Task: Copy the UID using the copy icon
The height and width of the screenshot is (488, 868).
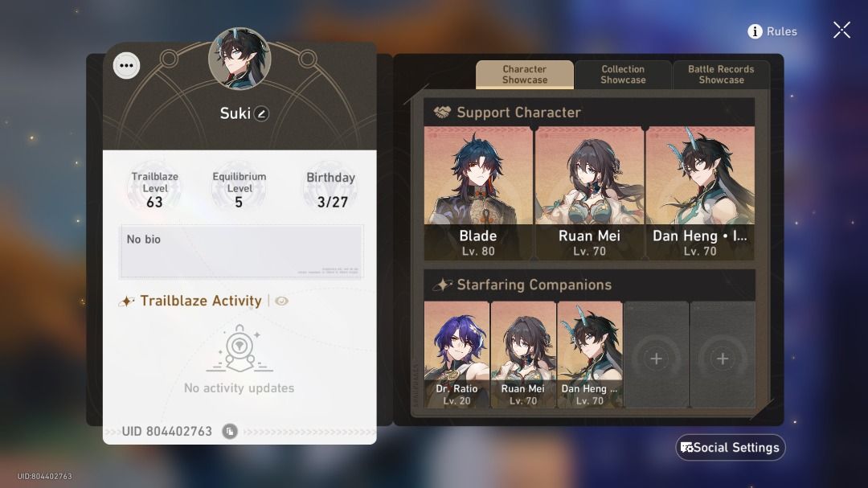Action: pyautogui.click(x=230, y=431)
